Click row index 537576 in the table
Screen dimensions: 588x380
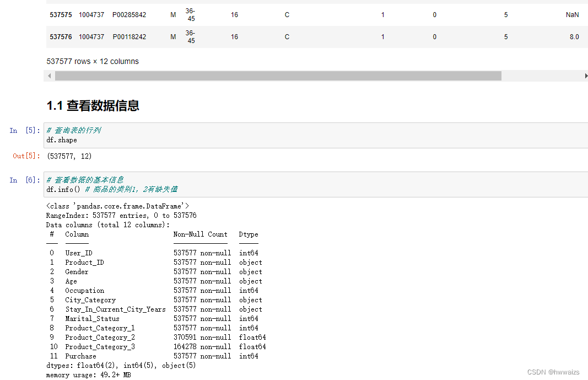pyautogui.click(x=61, y=37)
